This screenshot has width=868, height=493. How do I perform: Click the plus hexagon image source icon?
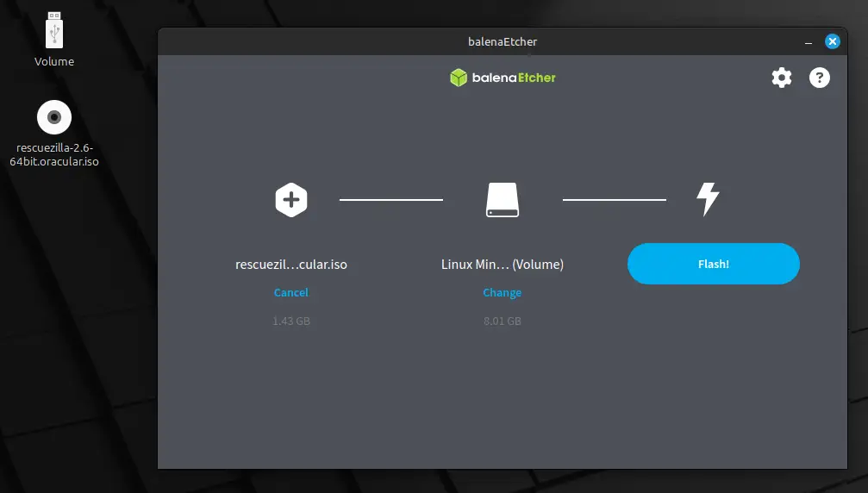click(x=291, y=200)
